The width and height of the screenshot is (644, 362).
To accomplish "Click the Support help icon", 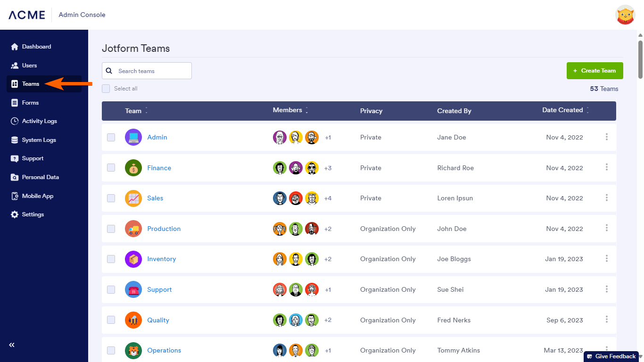I will click(15, 158).
